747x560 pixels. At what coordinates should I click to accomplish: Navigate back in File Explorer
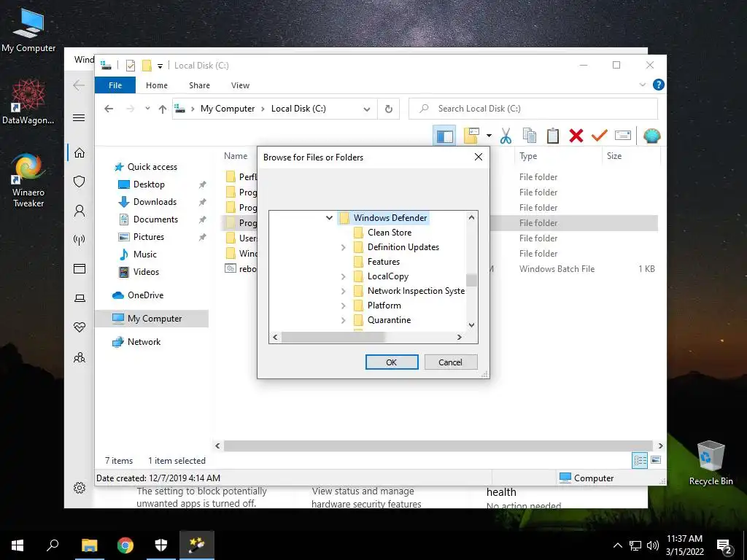pyautogui.click(x=109, y=109)
